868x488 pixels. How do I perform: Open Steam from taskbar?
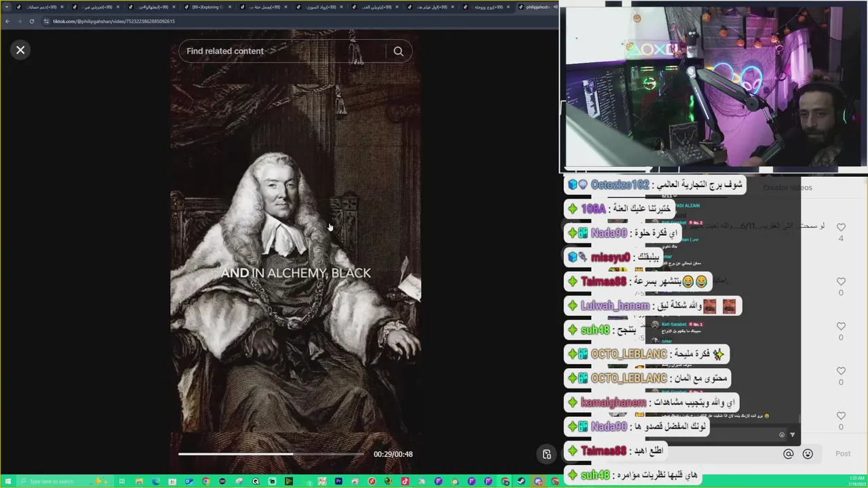click(521, 481)
